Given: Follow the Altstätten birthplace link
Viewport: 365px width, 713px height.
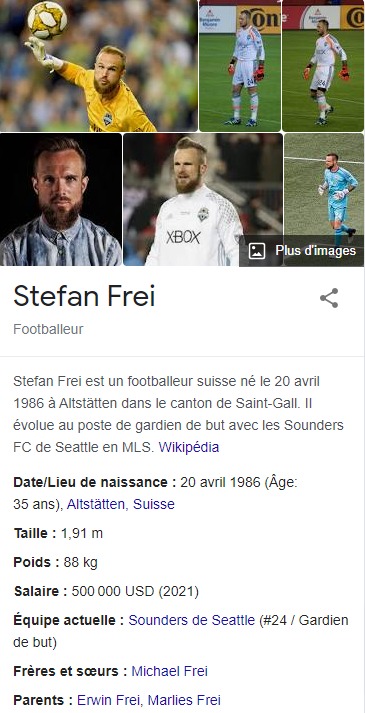Looking at the screenshot, I should [97, 504].
